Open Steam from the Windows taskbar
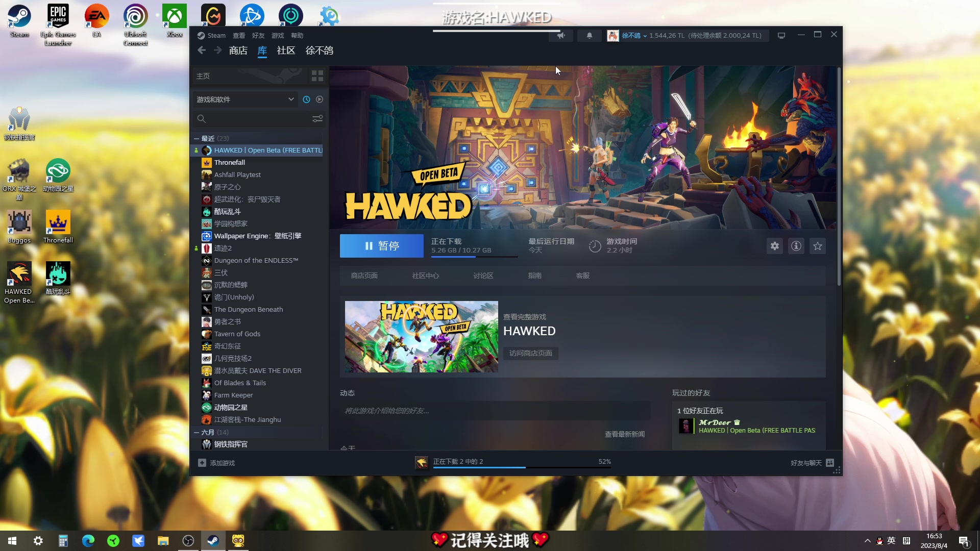 click(213, 541)
